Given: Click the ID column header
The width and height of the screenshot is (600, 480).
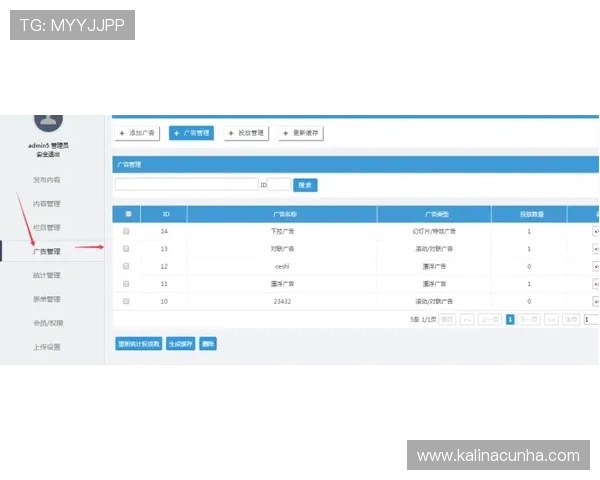Looking at the screenshot, I should tap(164, 214).
